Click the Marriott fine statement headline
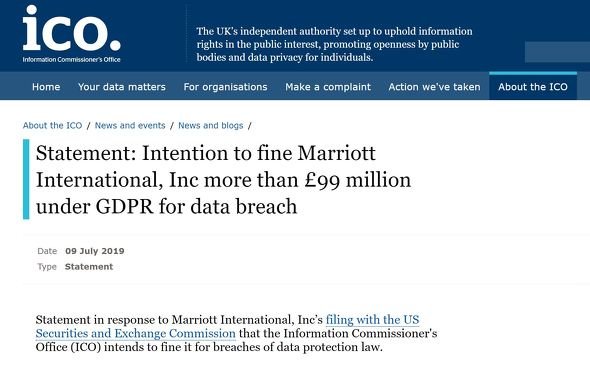 224,179
